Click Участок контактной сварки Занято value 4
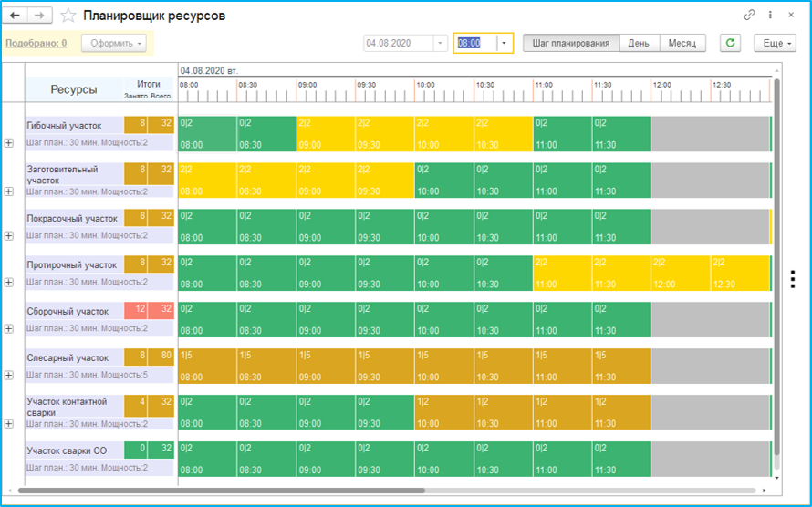 136,404
